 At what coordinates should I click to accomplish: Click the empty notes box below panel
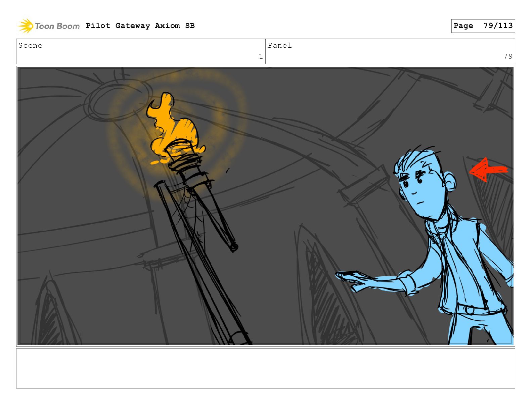(265, 368)
